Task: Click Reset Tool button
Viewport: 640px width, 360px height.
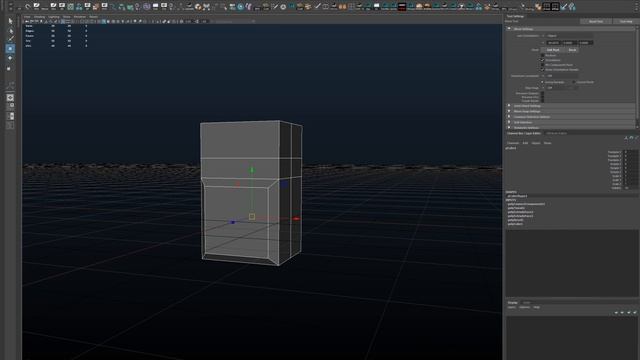Action: point(596,21)
